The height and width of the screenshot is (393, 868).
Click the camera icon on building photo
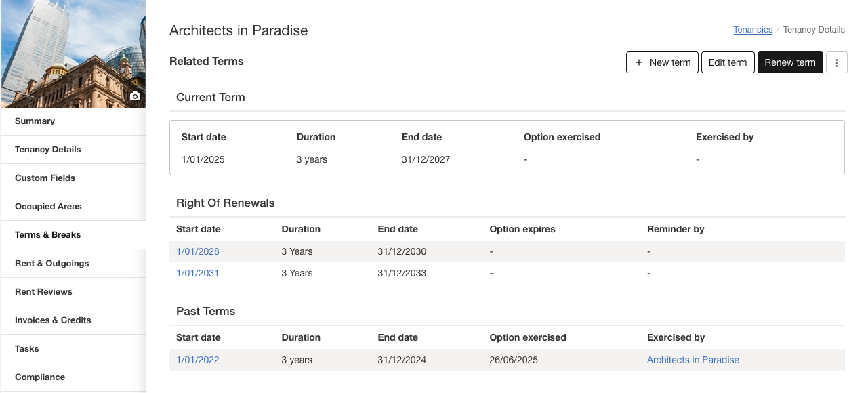tap(135, 97)
